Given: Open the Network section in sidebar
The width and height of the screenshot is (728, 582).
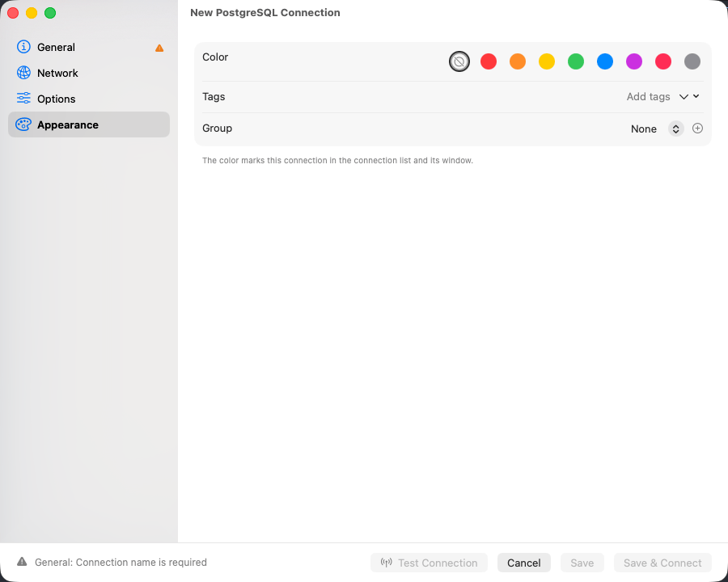Looking at the screenshot, I should [x=89, y=74].
